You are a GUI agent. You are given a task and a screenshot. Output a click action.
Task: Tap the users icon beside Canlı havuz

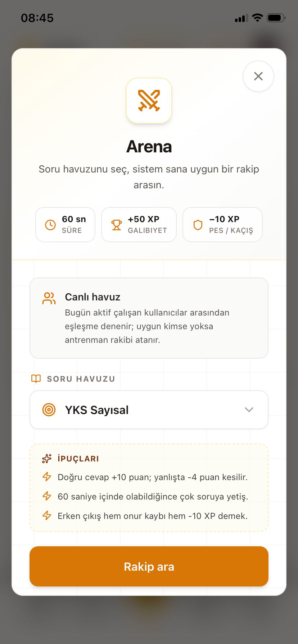click(x=49, y=298)
